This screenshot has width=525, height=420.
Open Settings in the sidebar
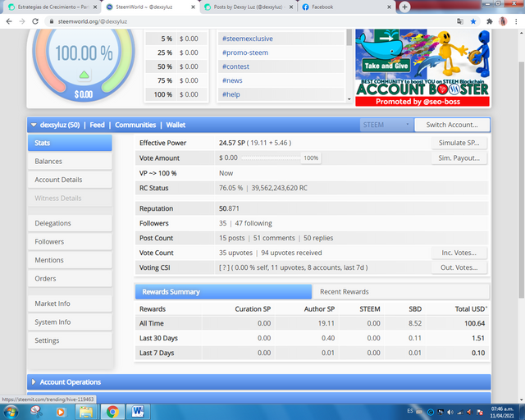(70, 340)
